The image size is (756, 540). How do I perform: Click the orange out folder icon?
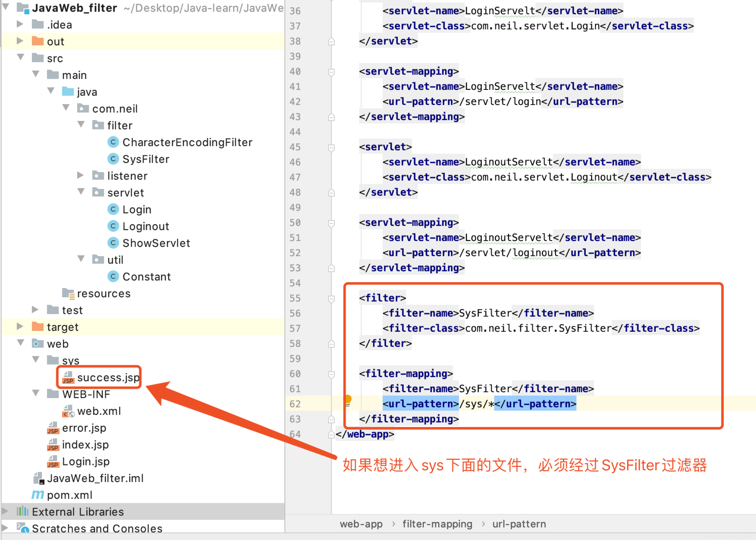38,41
